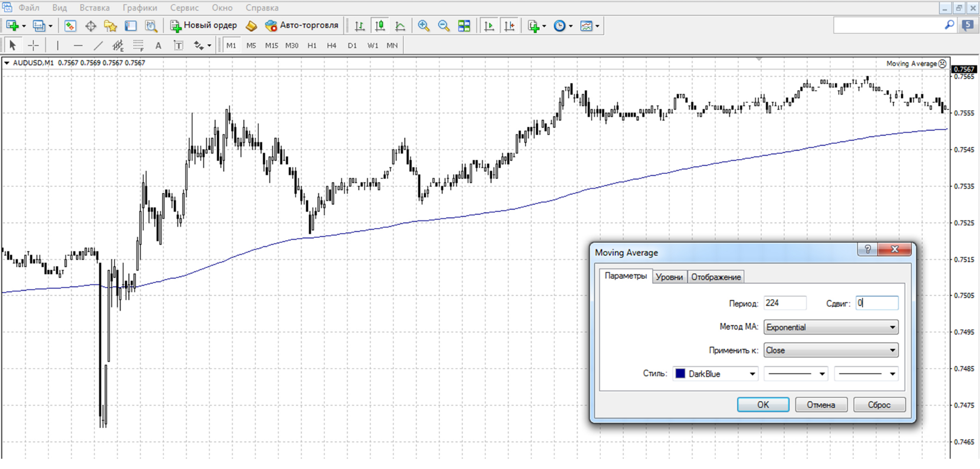Enable the H4 timeframe button
The height and width of the screenshot is (469, 980).
(331, 46)
